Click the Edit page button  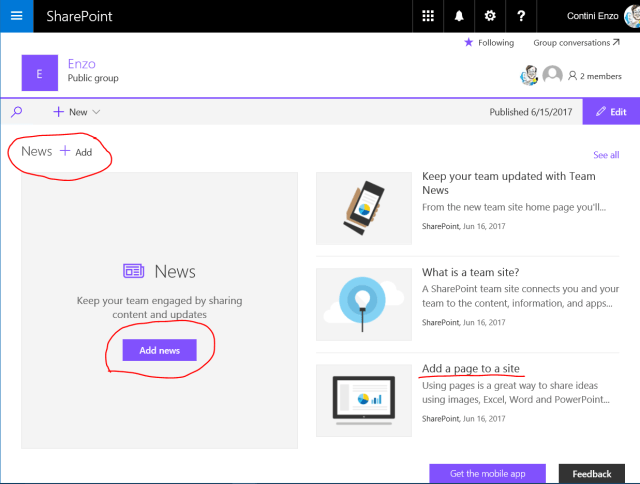610,112
